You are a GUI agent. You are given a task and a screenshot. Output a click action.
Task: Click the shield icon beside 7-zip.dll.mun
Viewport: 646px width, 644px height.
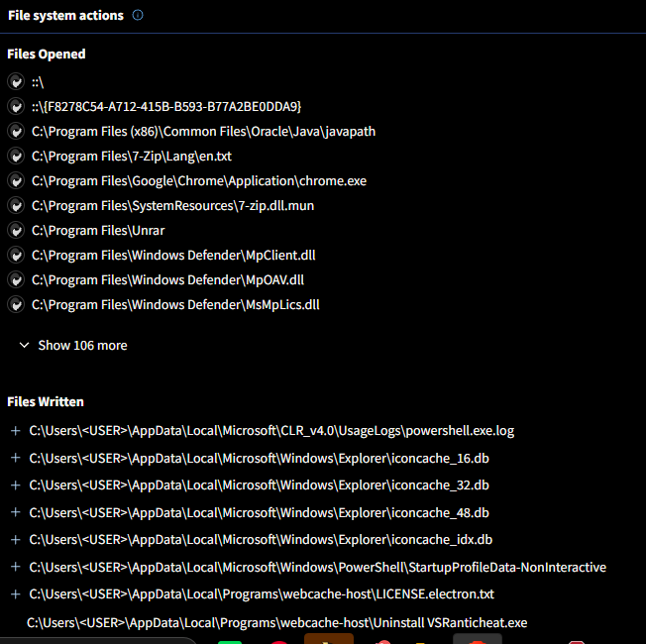tap(16, 205)
